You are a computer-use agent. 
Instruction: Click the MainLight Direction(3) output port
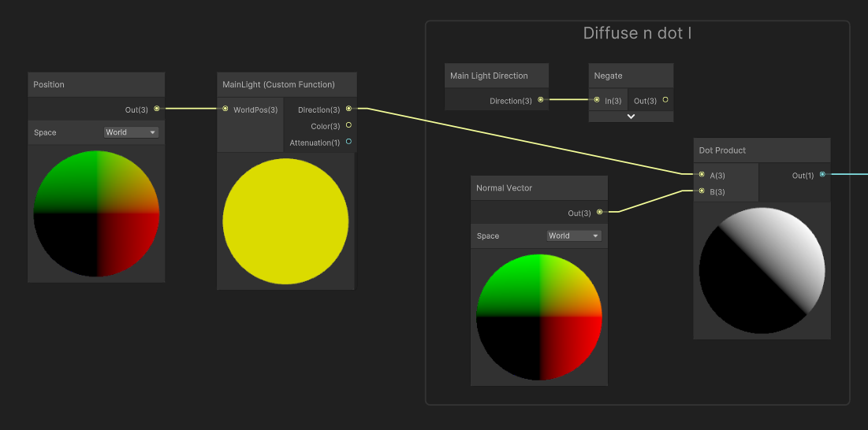click(x=348, y=109)
